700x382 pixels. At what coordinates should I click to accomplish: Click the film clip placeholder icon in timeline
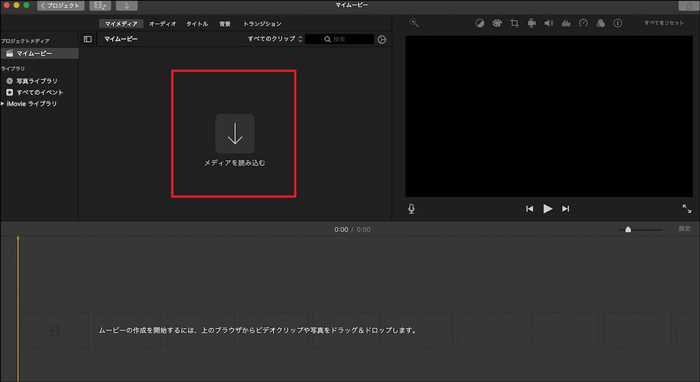click(x=55, y=331)
